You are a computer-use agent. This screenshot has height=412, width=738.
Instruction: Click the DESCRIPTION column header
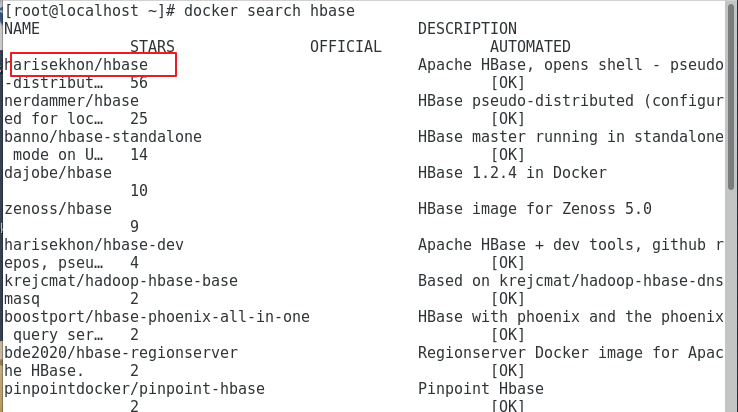point(467,29)
